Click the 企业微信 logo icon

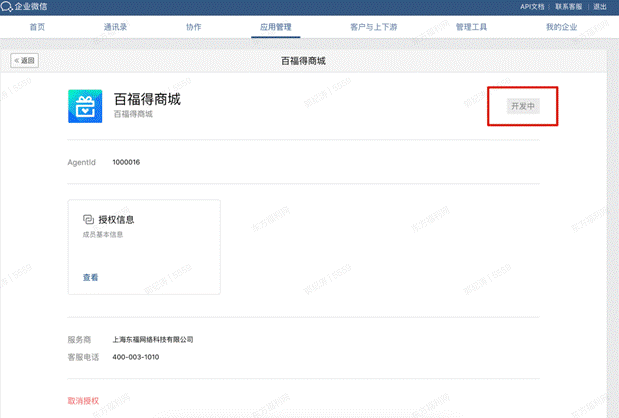click(x=8, y=7)
